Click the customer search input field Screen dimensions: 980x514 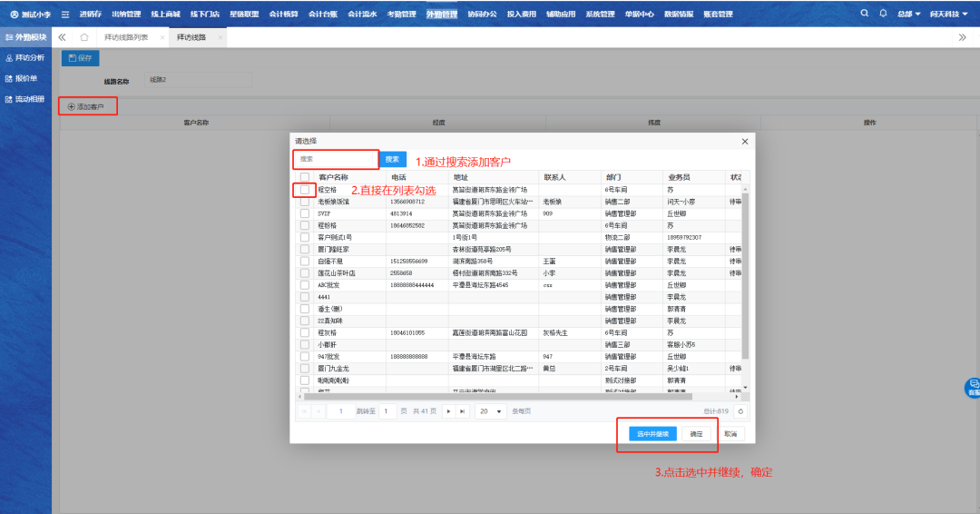tap(336, 159)
